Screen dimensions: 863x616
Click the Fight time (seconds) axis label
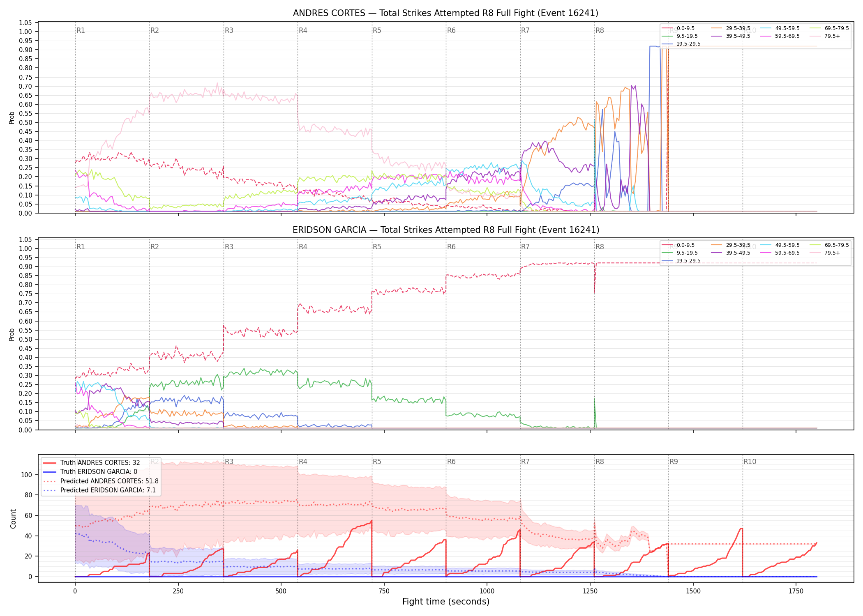446,602
